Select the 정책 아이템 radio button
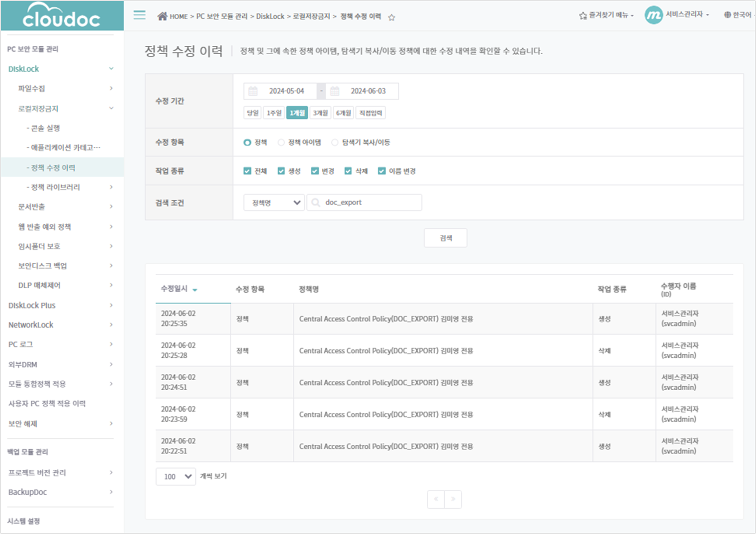The height and width of the screenshot is (534, 756). [x=281, y=142]
